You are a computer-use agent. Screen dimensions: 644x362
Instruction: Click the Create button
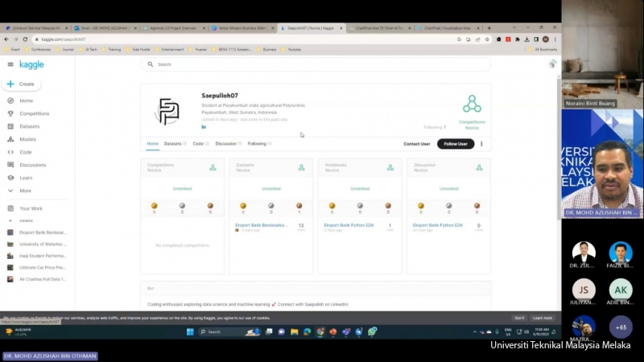pyautogui.click(x=21, y=84)
